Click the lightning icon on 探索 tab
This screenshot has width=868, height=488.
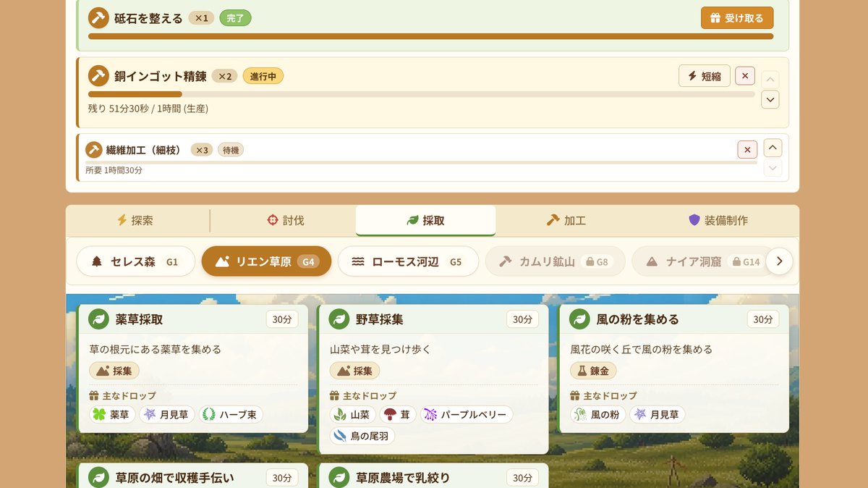pos(122,221)
